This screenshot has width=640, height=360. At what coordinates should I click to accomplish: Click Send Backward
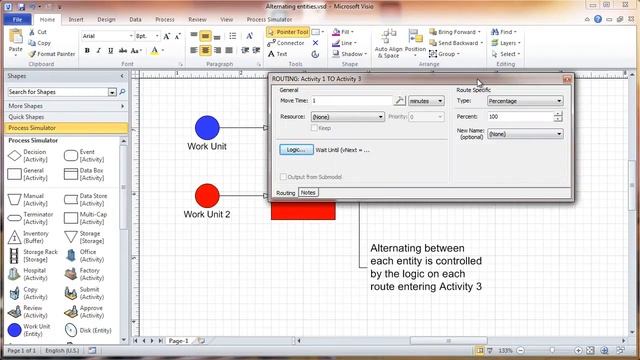[x=456, y=43]
